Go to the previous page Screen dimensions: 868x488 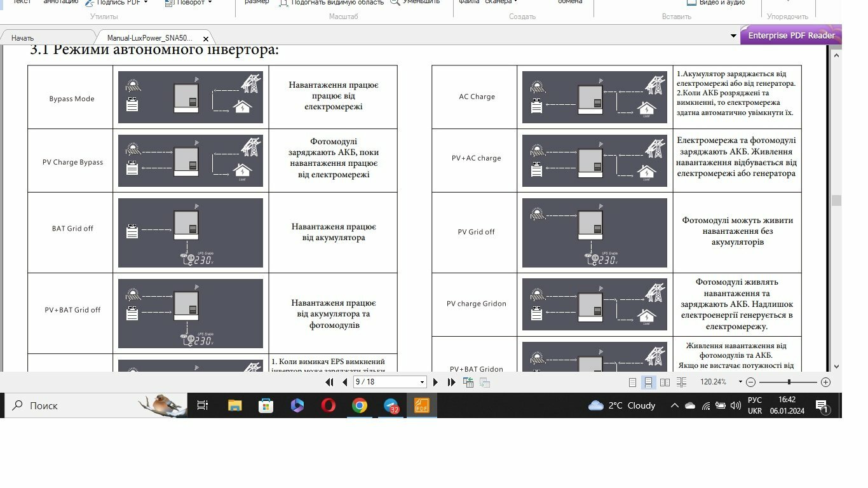pyautogui.click(x=344, y=382)
